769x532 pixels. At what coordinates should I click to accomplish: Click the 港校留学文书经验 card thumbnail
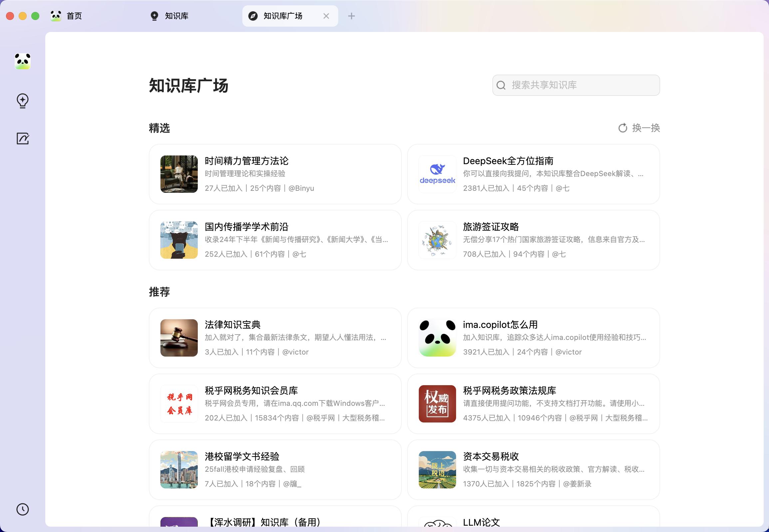(179, 470)
